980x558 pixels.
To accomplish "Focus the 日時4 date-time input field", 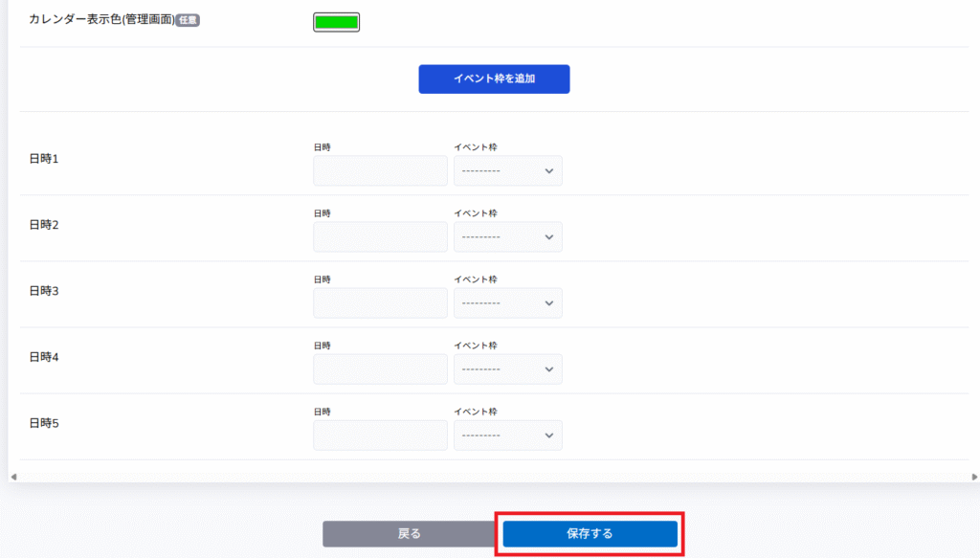I will [x=380, y=369].
